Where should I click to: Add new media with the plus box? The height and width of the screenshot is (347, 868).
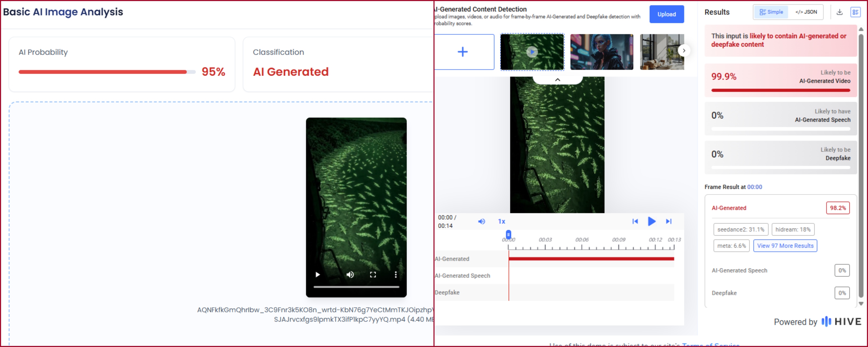point(463,52)
